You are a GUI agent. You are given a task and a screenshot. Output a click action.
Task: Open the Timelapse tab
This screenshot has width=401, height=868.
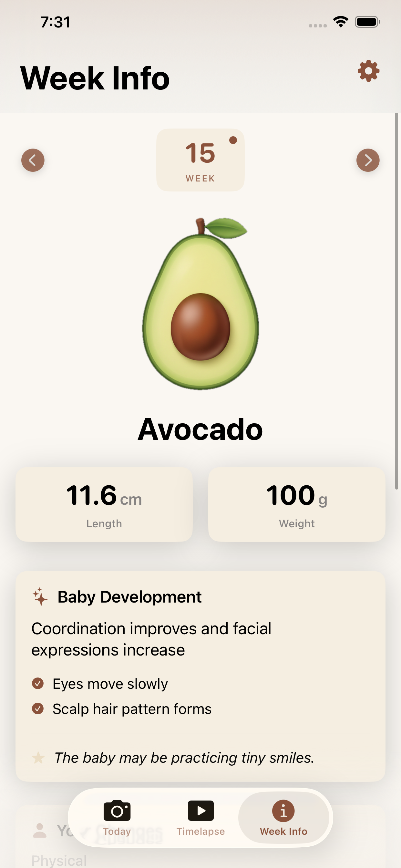click(x=200, y=817)
